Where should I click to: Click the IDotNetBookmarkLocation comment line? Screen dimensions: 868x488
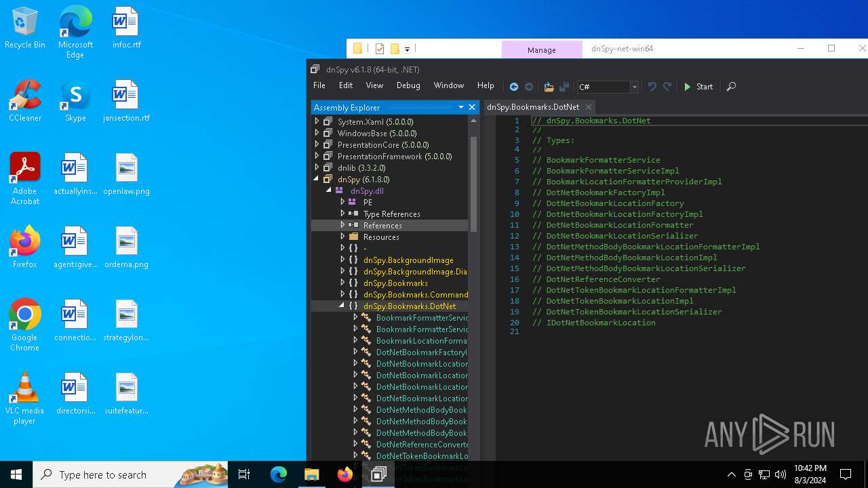pos(593,323)
